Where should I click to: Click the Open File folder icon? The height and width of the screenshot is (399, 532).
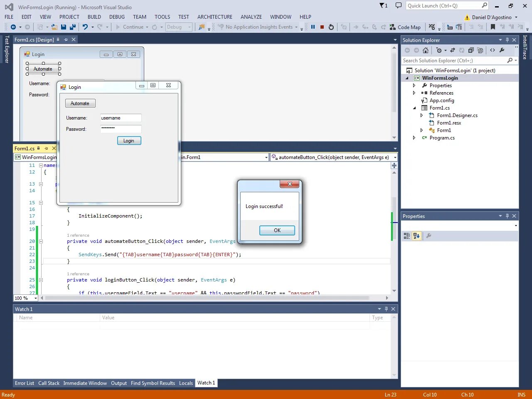tap(54, 27)
